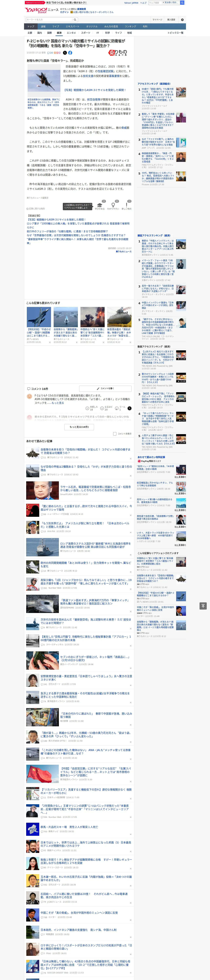Open magazine ranking item 1 about 中国人インバウンド

[158, 246]
